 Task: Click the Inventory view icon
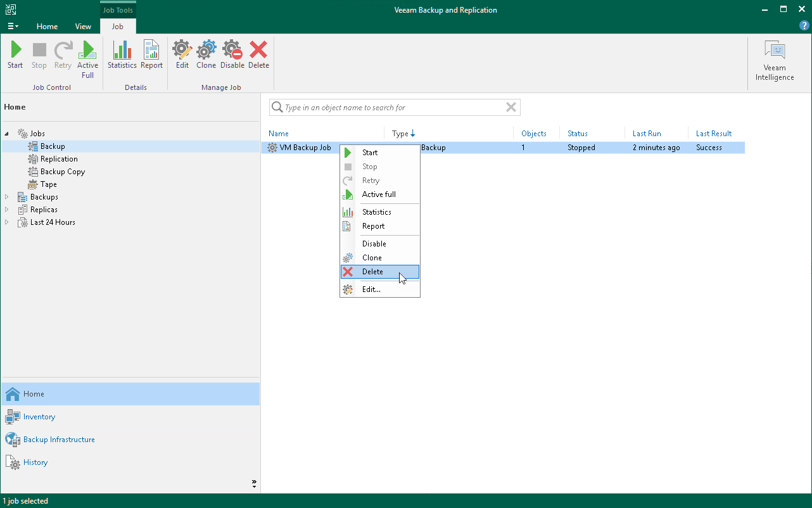click(13, 417)
